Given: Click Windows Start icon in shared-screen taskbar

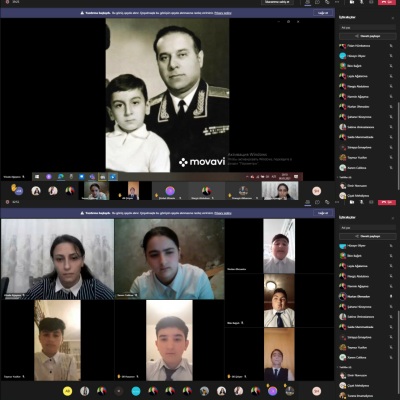Looking at the screenshot, I should (x=37, y=177).
